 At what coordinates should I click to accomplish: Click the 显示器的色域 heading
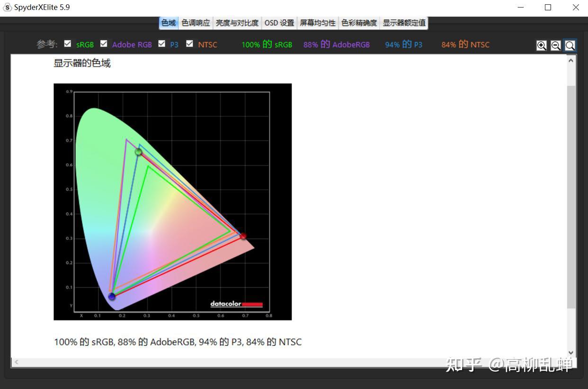click(82, 63)
